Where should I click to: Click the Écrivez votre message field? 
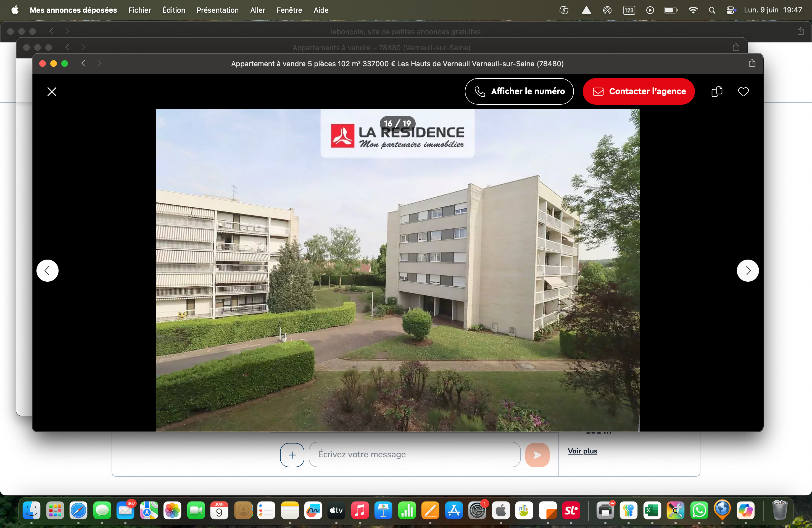pos(415,454)
